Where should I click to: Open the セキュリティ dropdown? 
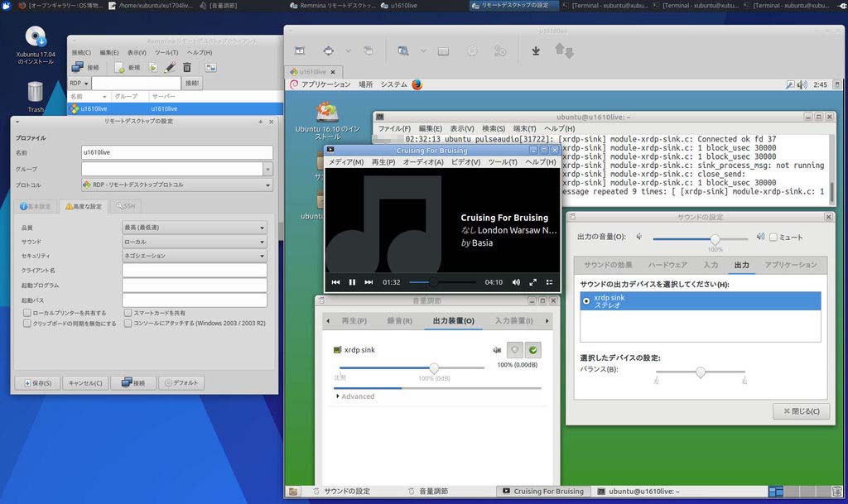tap(195, 256)
